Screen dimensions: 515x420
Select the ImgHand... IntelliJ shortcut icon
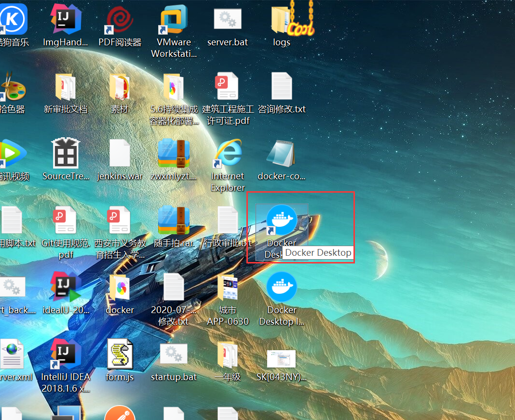coord(66,20)
